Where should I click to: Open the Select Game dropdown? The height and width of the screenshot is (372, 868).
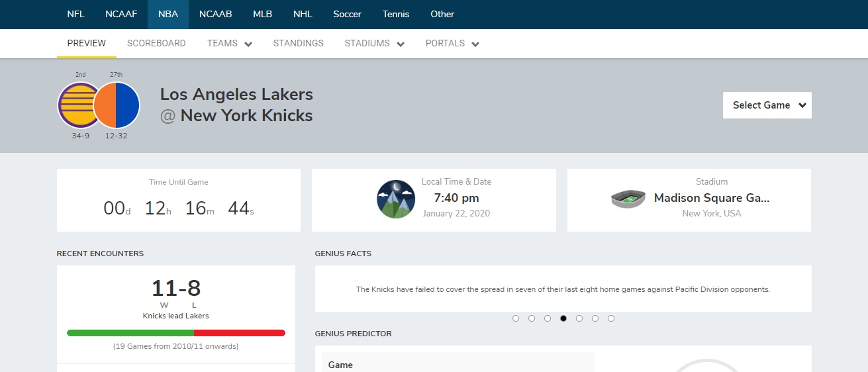(x=767, y=105)
